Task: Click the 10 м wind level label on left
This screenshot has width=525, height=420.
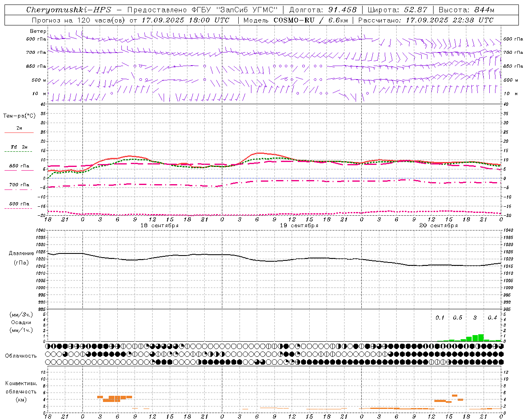Action: point(40,94)
